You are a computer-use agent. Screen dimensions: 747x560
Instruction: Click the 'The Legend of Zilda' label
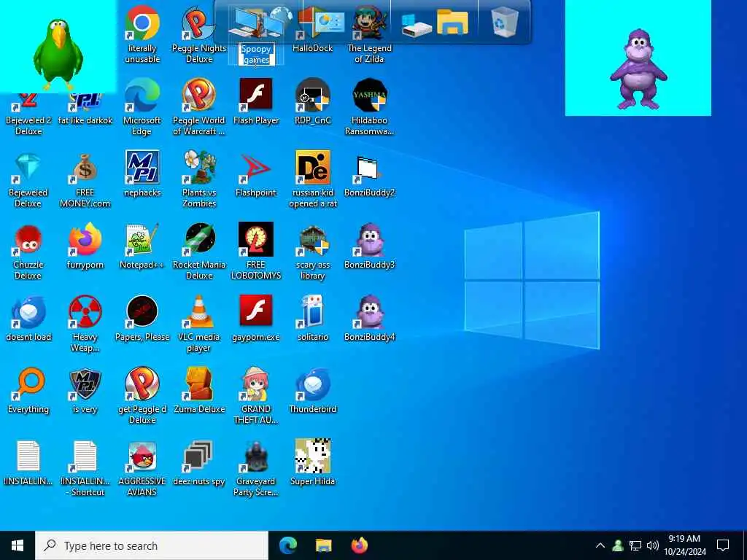(x=369, y=53)
